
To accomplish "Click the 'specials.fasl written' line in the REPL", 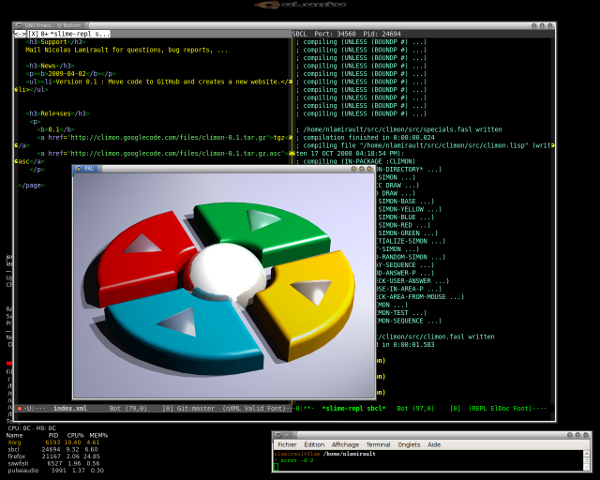I will [x=399, y=129].
